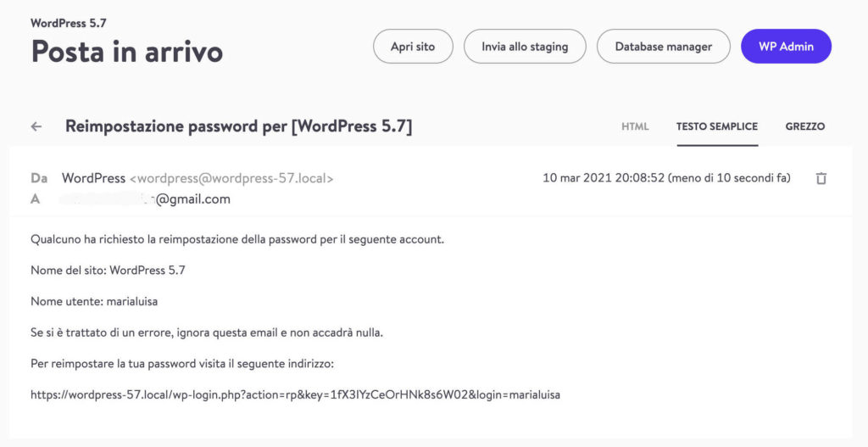
Task: Click the Reimpostazione password subject title
Action: [x=238, y=126]
